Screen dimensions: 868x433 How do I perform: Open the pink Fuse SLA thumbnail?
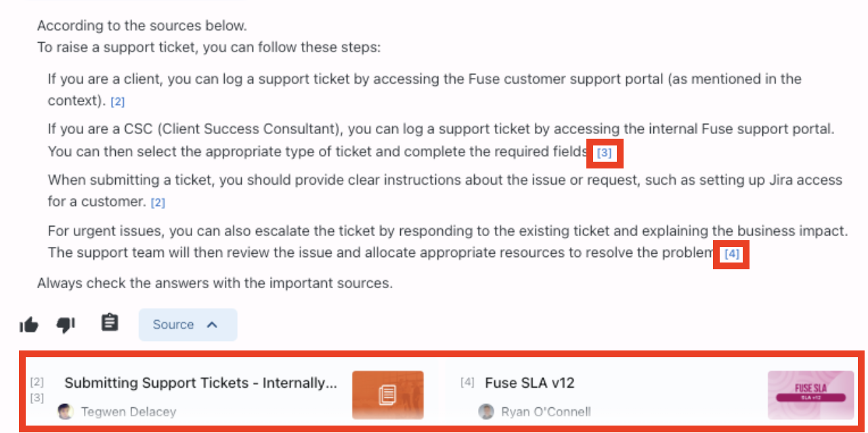coord(810,395)
